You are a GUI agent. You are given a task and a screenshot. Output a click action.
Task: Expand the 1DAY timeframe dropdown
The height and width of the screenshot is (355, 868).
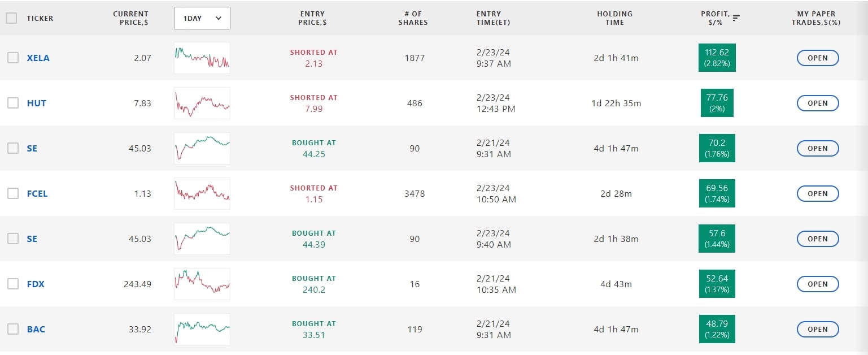point(202,18)
